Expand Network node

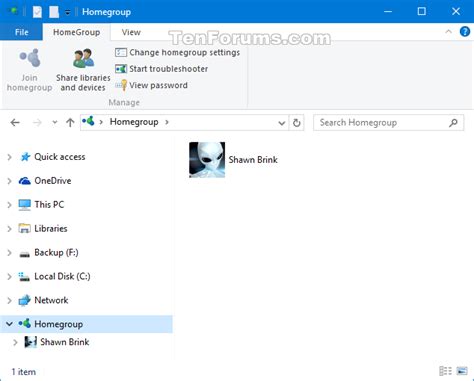point(9,300)
